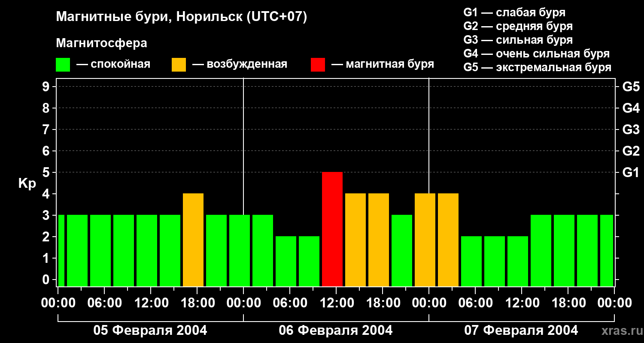Click the 'G1 — слабая буря' legend line

[x=514, y=12]
